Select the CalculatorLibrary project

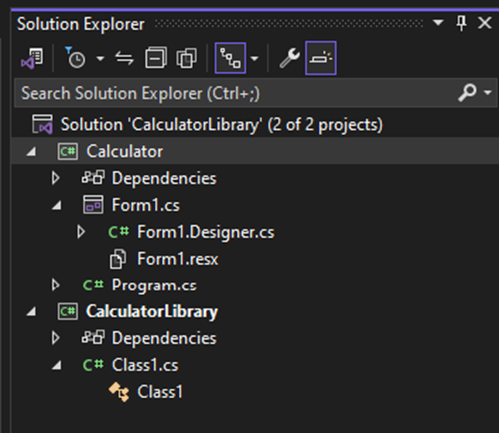(x=152, y=312)
